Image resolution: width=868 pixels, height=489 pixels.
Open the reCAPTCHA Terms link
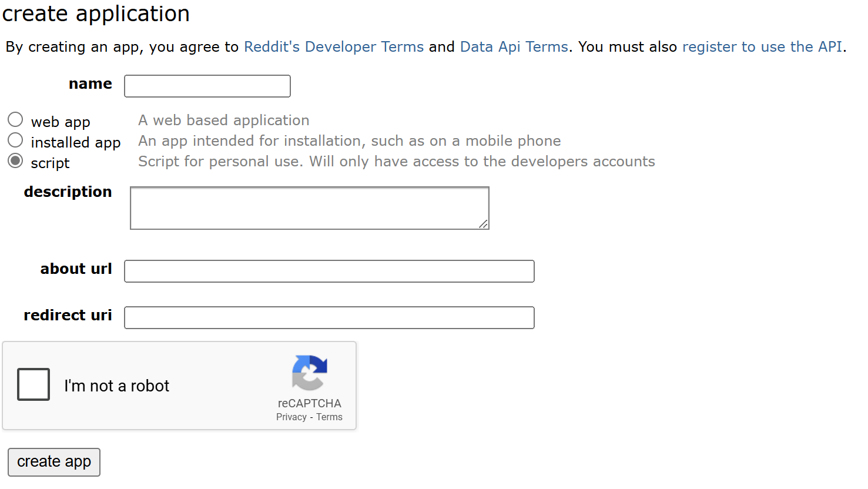tap(329, 417)
